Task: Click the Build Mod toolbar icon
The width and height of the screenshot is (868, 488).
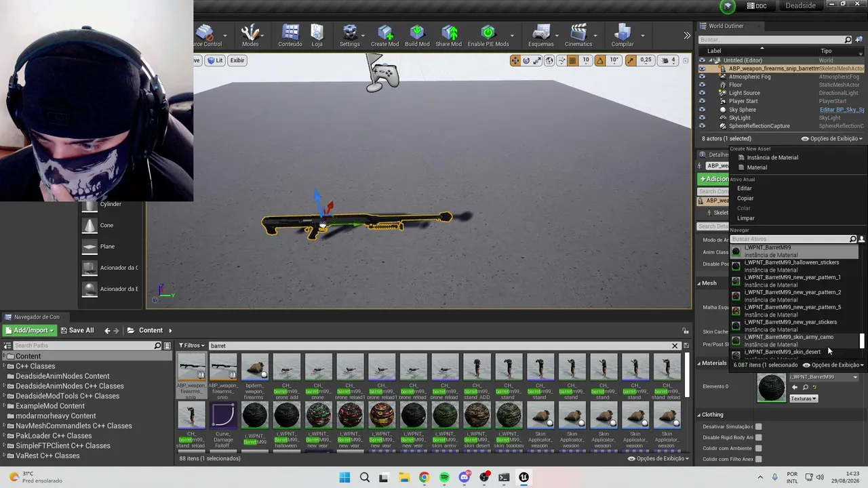Action: point(417,36)
